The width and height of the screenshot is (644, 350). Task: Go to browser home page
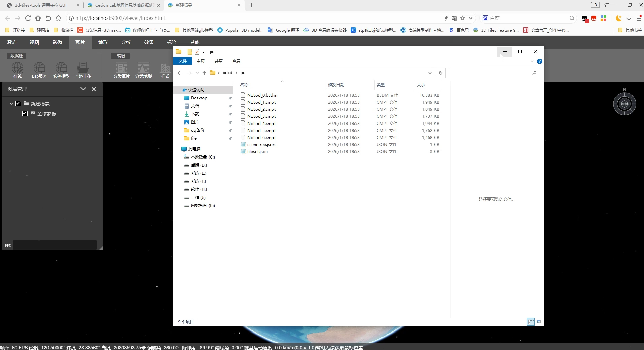(38, 18)
